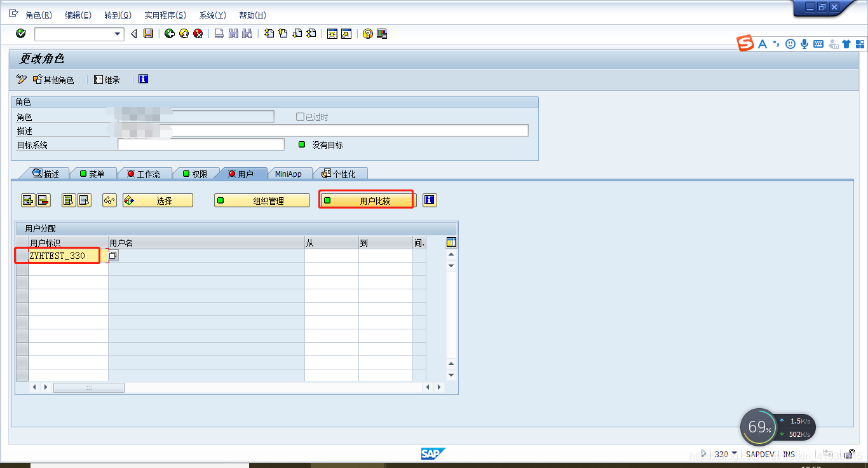Click the SAP window menu icon at top left
Viewport: 868px width, 468px height.
click(13, 13)
